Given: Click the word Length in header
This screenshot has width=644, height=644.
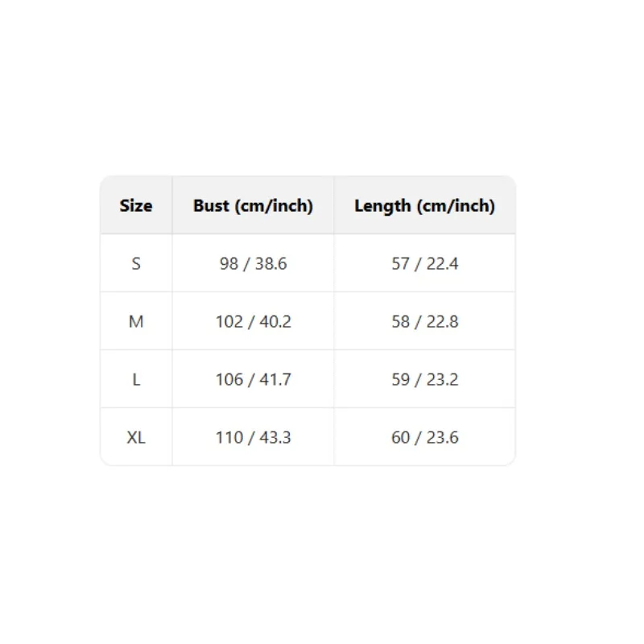Looking at the screenshot, I should click(x=382, y=206).
